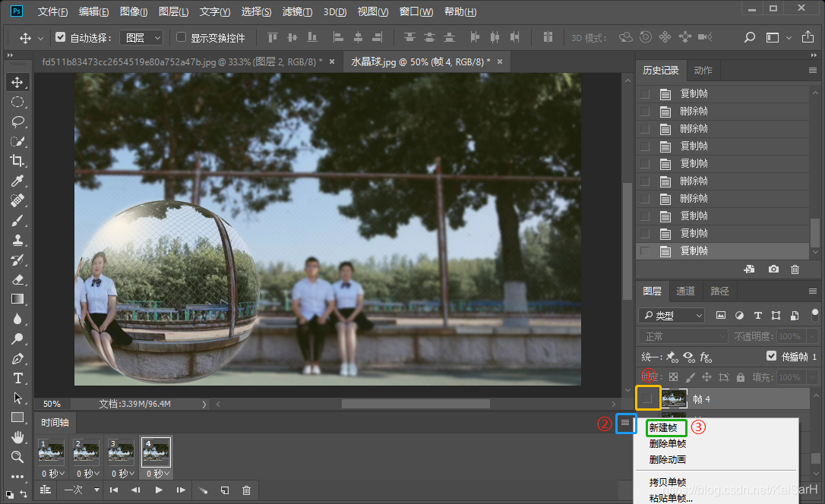This screenshot has height=504, width=825.
Task: Select the Eyedropper tool
Action: [x=17, y=181]
